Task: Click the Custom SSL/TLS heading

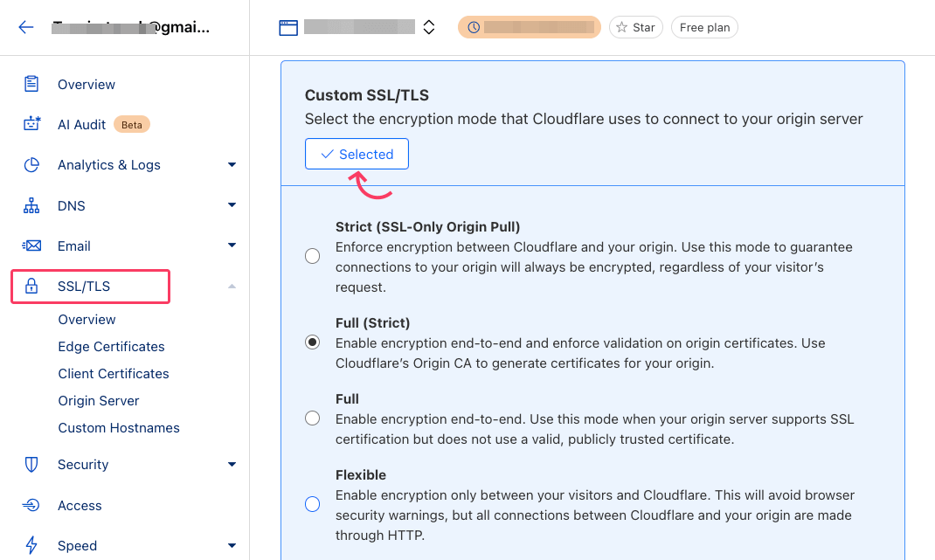Action: pos(367,95)
